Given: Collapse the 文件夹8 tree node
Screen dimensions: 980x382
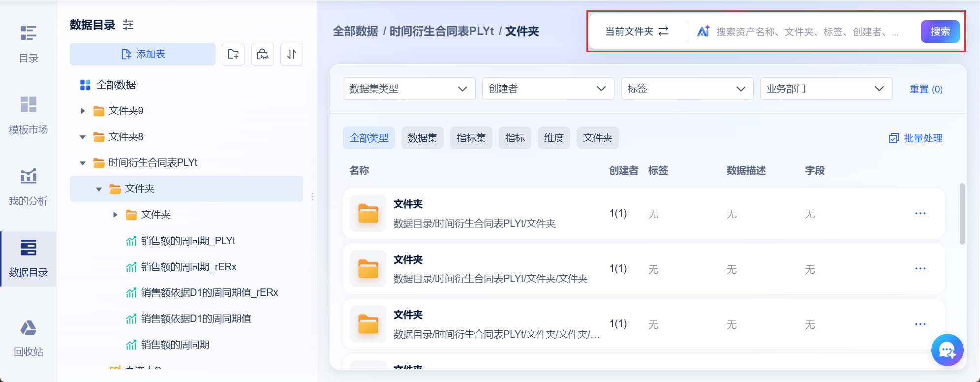Looking at the screenshot, I should (x=83, y=137).
